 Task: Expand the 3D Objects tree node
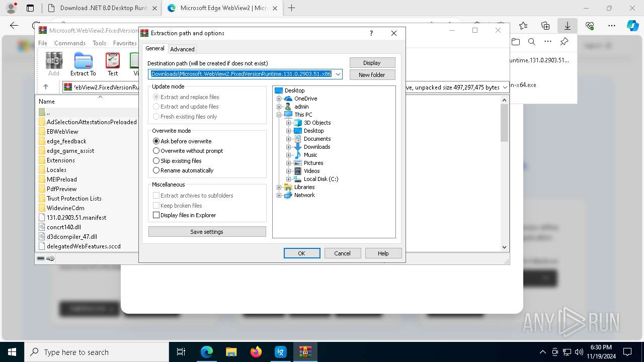click(x=289, y=123)
